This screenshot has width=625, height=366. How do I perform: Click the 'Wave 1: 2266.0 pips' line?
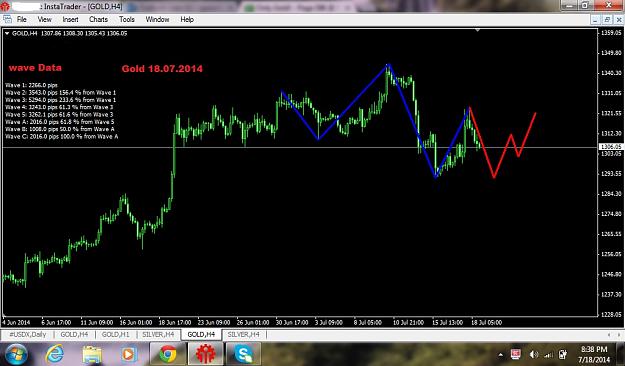pos(31,85)
